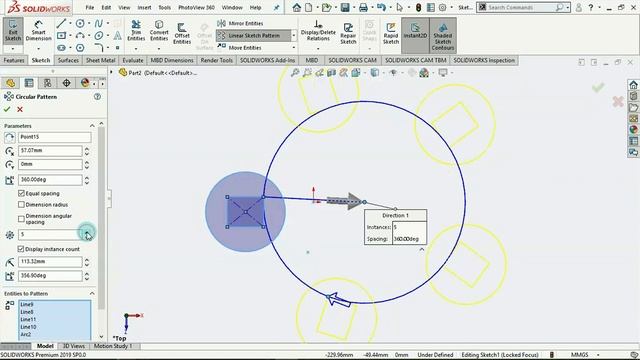The image size is (640, 360).
Task: Click the Rapid Sketch tool
Action: 391,33
